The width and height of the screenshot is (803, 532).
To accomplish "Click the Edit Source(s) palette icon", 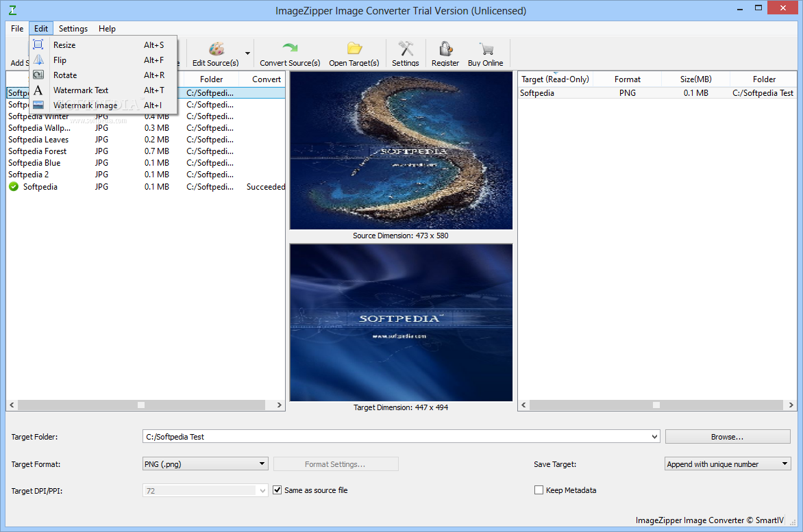I will [x=216, y=49].
